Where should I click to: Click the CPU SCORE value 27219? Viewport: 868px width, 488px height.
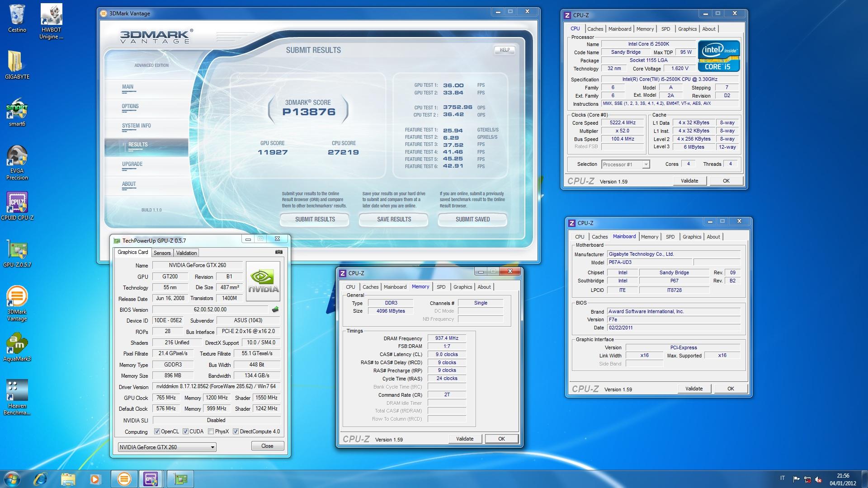pyautogui.click(x=343, y=152)
